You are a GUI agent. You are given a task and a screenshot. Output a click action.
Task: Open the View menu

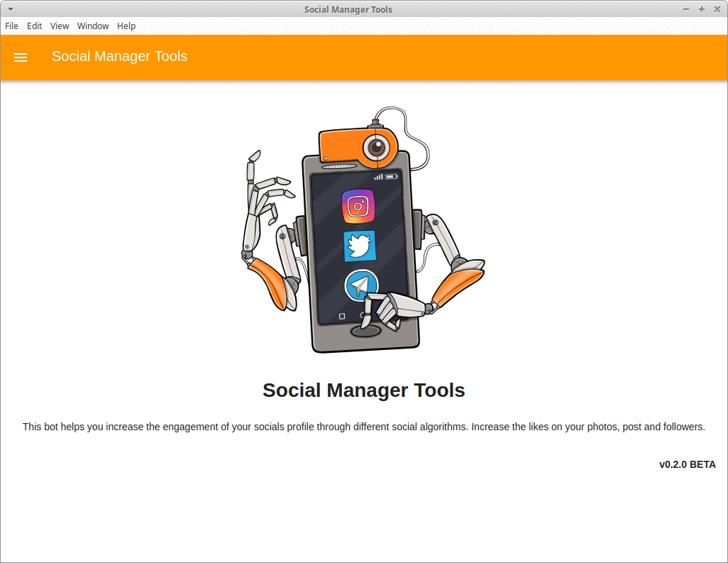coord(60,26)
